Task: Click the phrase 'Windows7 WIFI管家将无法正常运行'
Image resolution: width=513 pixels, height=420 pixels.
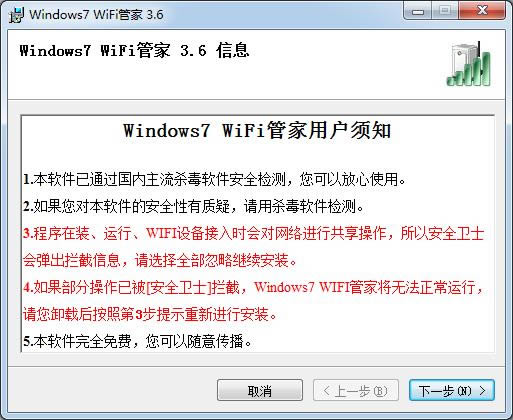Action: coord(365,287)
